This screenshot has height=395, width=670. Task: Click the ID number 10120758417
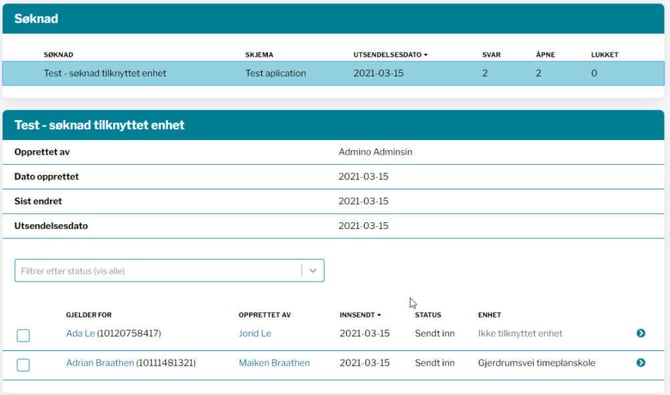point(129,333)
